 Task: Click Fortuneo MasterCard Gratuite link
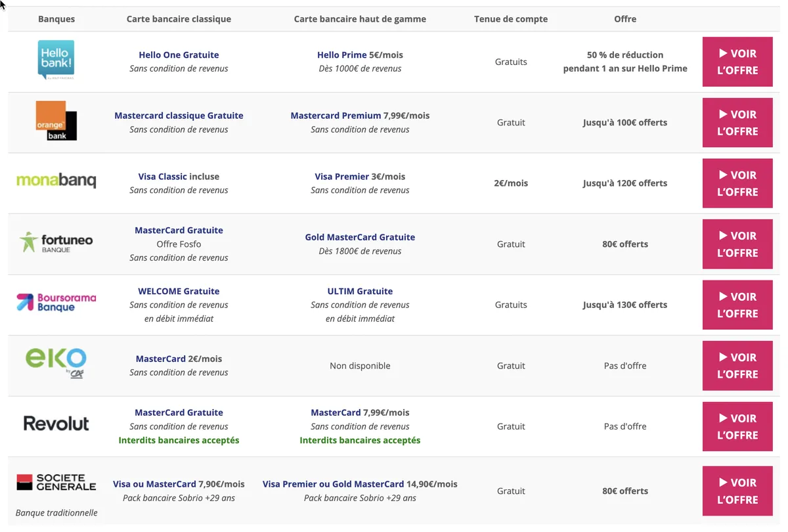point(179,231)
